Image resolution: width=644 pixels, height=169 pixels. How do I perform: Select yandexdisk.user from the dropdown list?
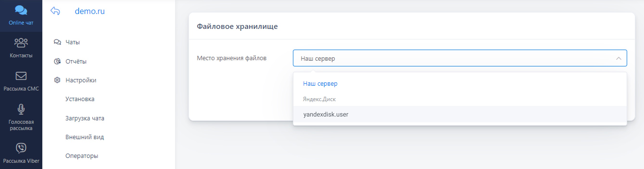click(326, 114)
